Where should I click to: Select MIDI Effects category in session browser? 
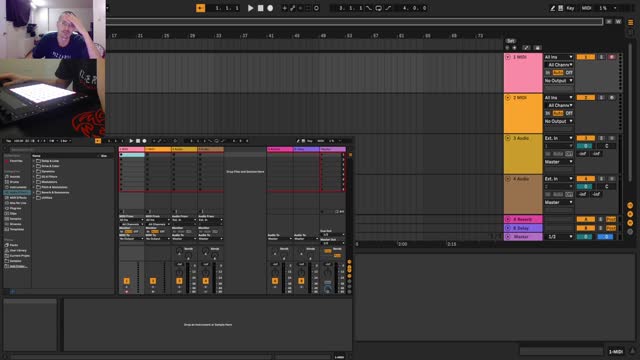[18, 198]
